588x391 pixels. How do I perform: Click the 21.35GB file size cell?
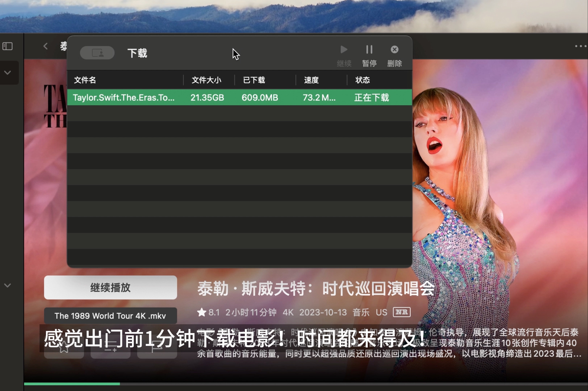(x=207, y=98)
